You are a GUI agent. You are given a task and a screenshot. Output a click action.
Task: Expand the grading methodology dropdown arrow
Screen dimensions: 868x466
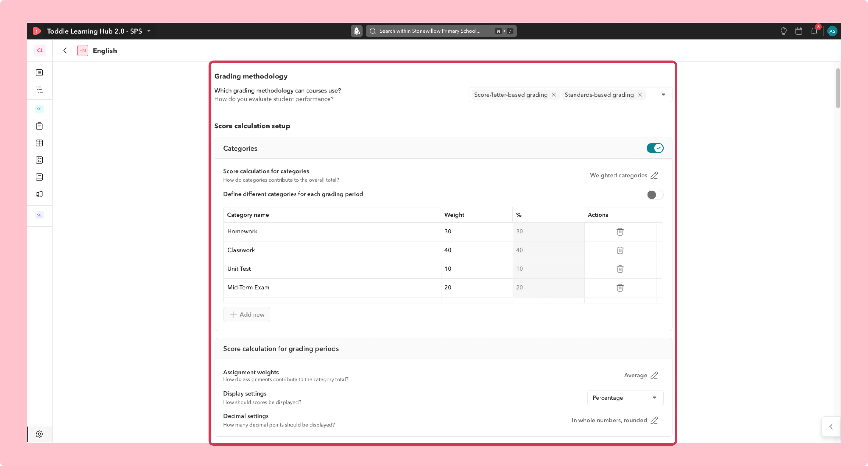point(663,95)
